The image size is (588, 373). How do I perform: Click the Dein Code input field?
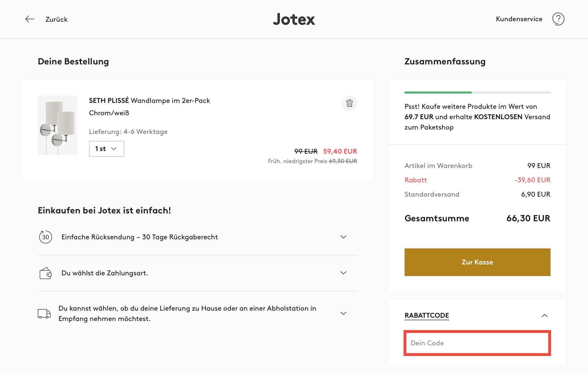coord(477,343)
